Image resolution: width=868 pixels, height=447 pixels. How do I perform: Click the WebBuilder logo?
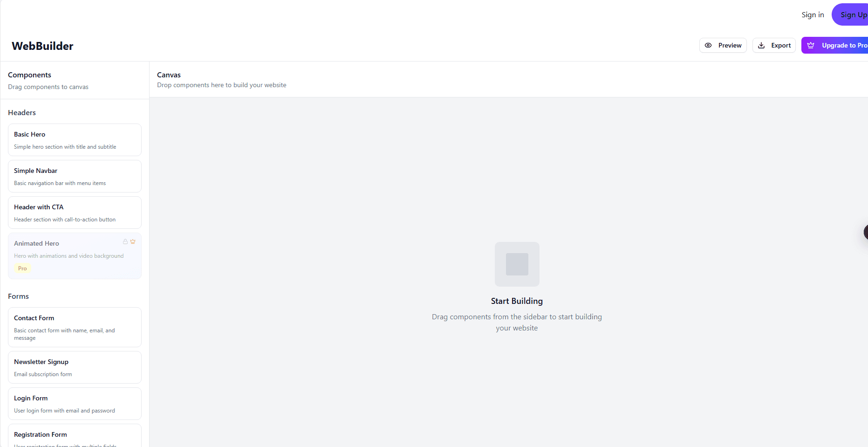(42, 46)
